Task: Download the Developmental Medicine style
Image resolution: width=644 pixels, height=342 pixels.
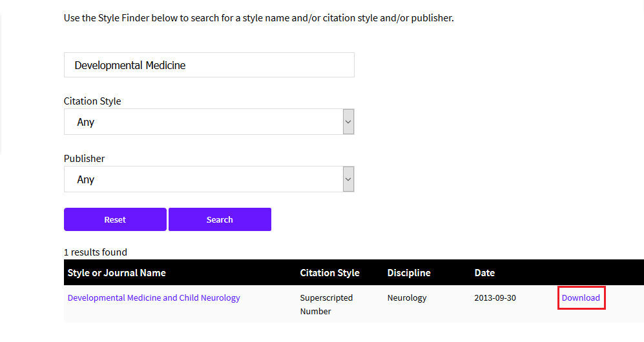Action: point(581,297)
